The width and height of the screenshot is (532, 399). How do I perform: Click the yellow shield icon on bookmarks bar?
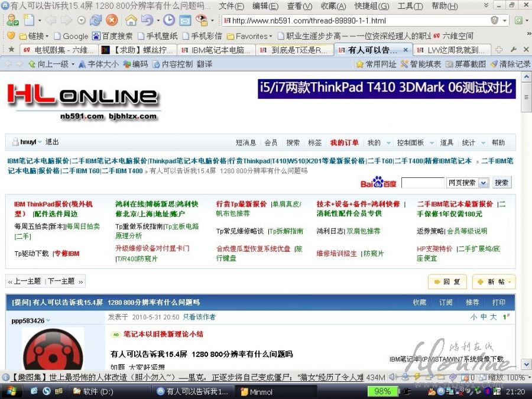[x=11, y=35]
